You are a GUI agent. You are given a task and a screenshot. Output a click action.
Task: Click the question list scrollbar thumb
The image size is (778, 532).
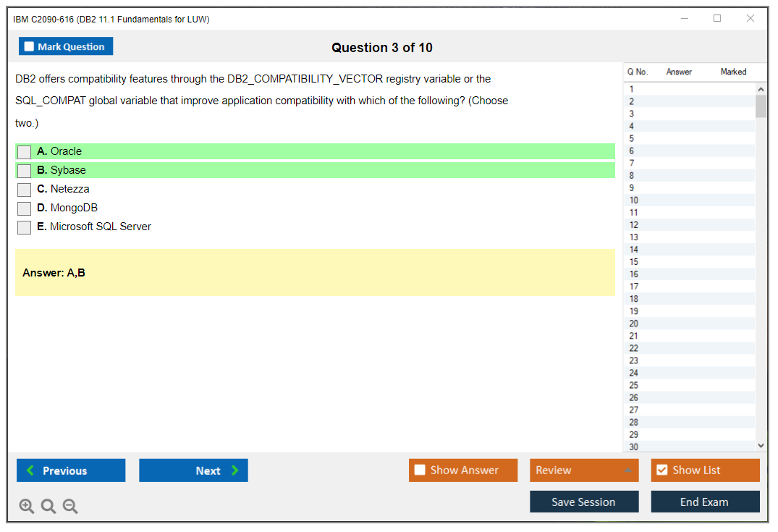[761, 106]
